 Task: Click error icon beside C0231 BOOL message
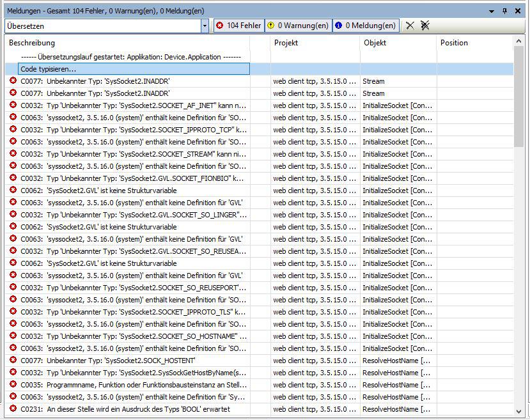[13, 409]
